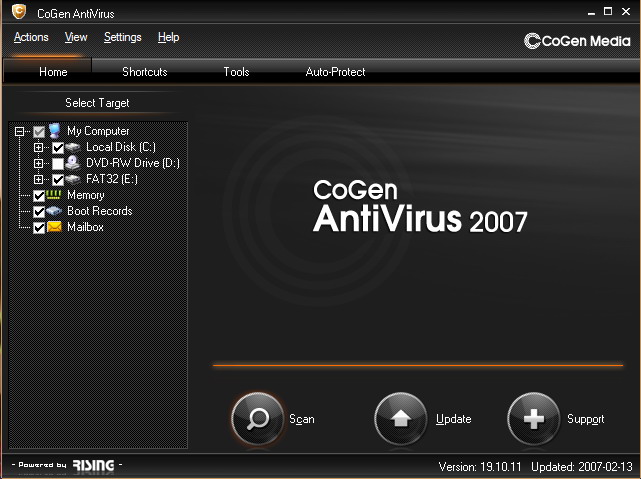Select the FAT32 (E:) label
Viewport: 641px width, 479px height.
click(112, 179)
